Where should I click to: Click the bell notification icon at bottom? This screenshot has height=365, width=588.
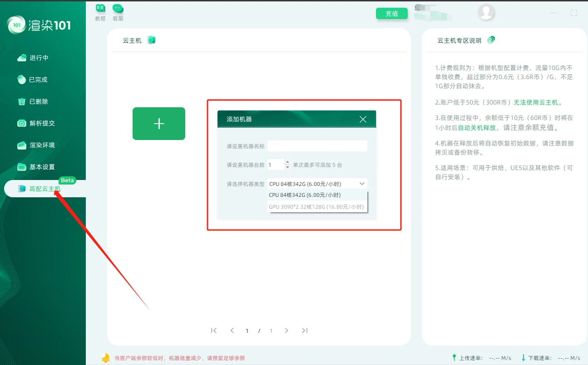coord(106,358)
